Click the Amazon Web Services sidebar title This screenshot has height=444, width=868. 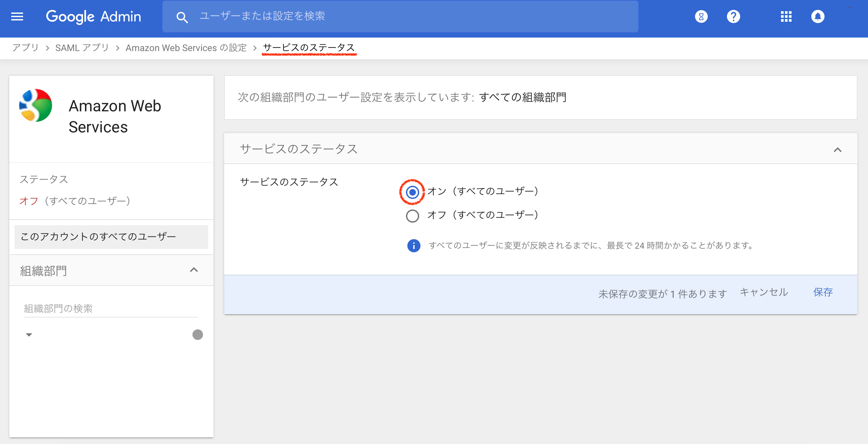coord(115,116)
